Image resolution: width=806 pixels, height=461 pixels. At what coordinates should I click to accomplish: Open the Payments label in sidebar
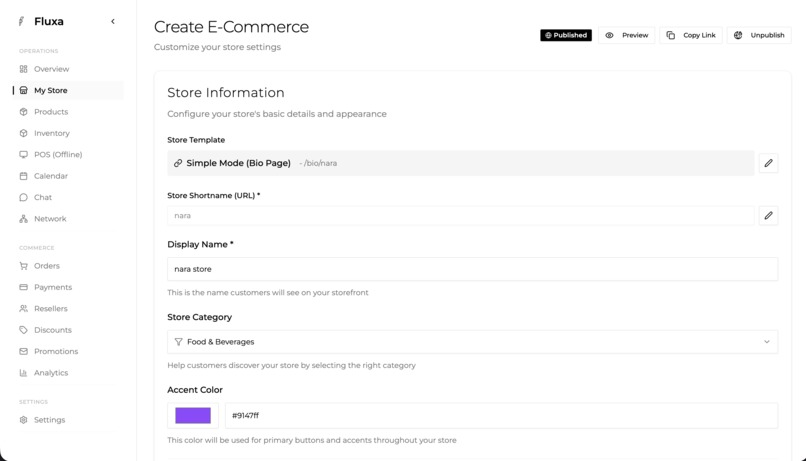pos(53,287)
